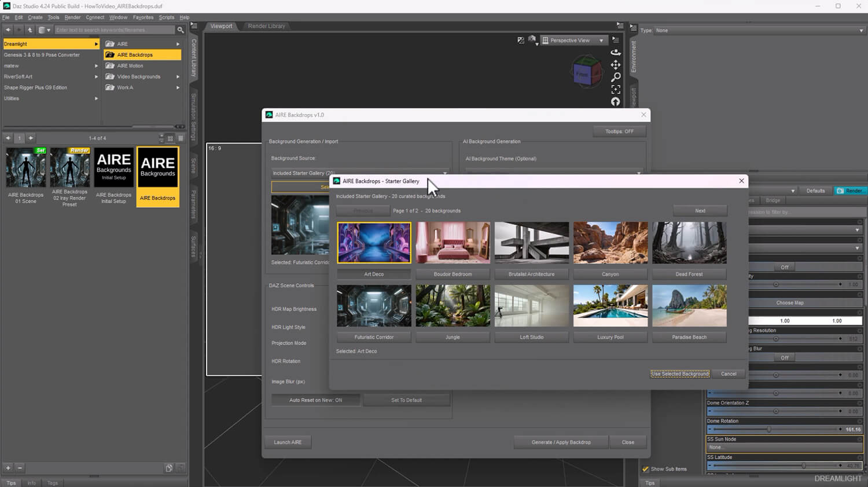Click the viewport frame selection icon
The height and width of the screenshot is (487, 868).
(616, 90)
